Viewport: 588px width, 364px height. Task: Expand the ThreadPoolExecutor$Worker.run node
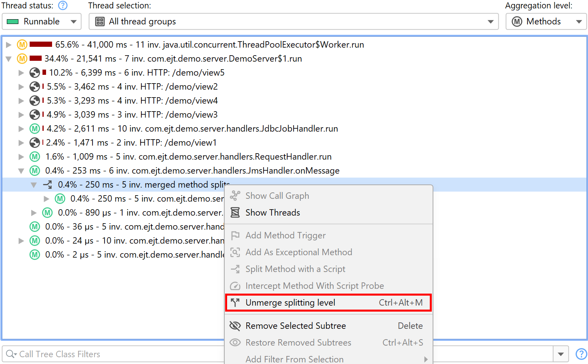point(8,45)
